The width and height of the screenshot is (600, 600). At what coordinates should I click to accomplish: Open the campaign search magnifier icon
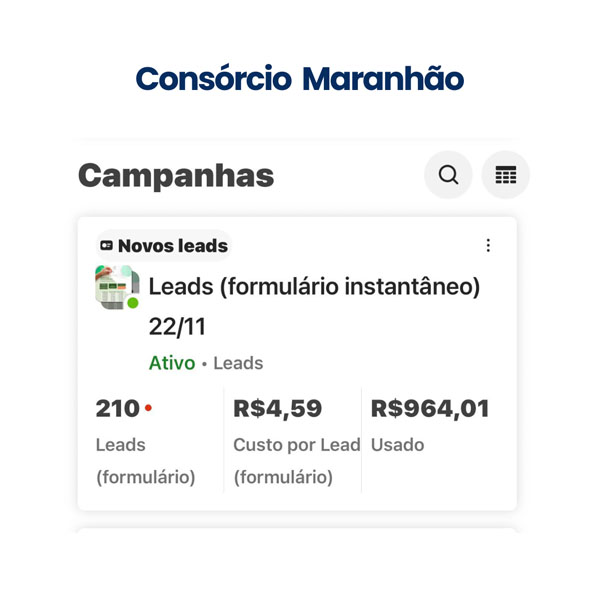(448, 175)
